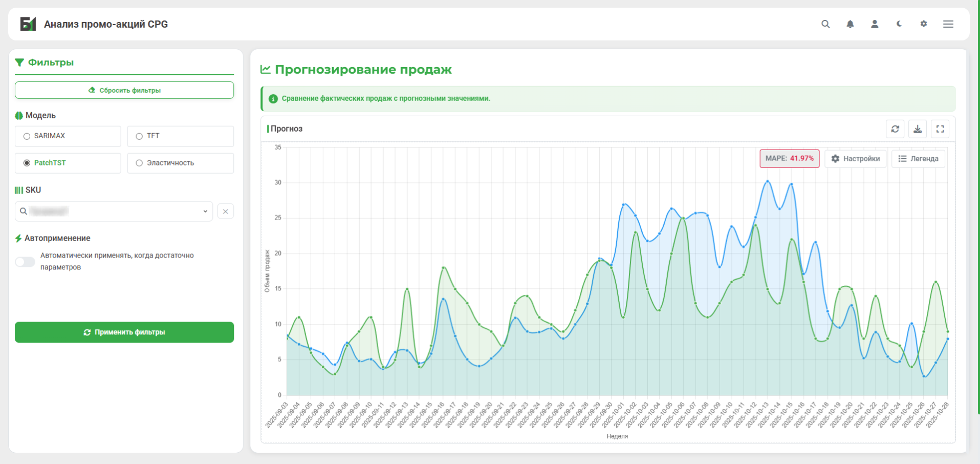
Task: Choose the Эластичность model option
Action: pos(139,163)
